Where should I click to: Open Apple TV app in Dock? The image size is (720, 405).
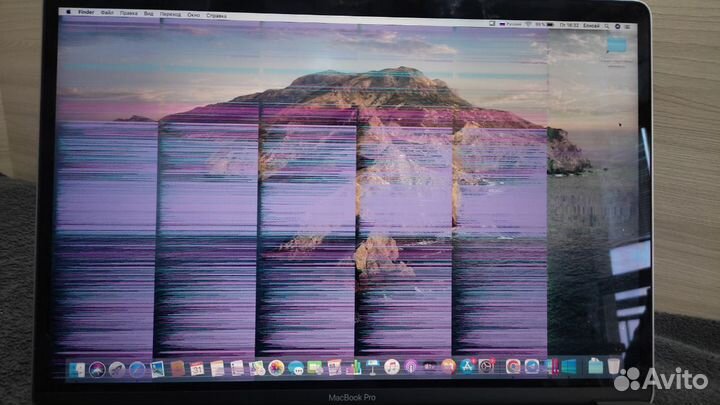429,366
